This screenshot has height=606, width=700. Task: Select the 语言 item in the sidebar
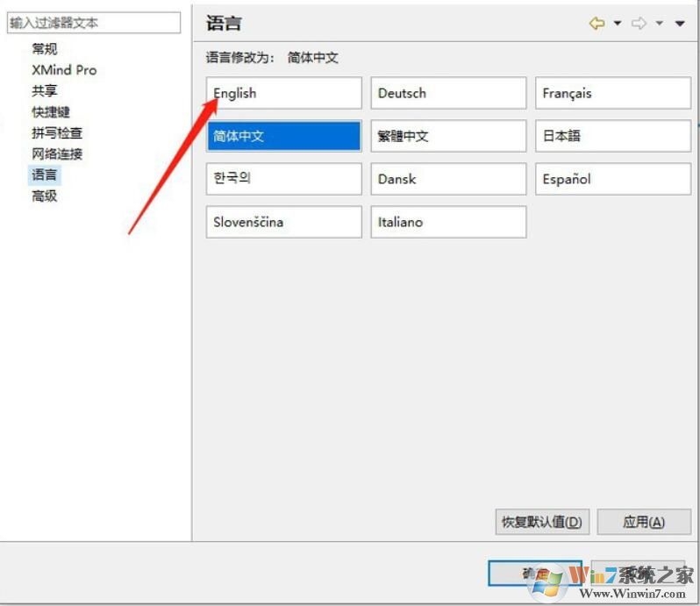44,175
